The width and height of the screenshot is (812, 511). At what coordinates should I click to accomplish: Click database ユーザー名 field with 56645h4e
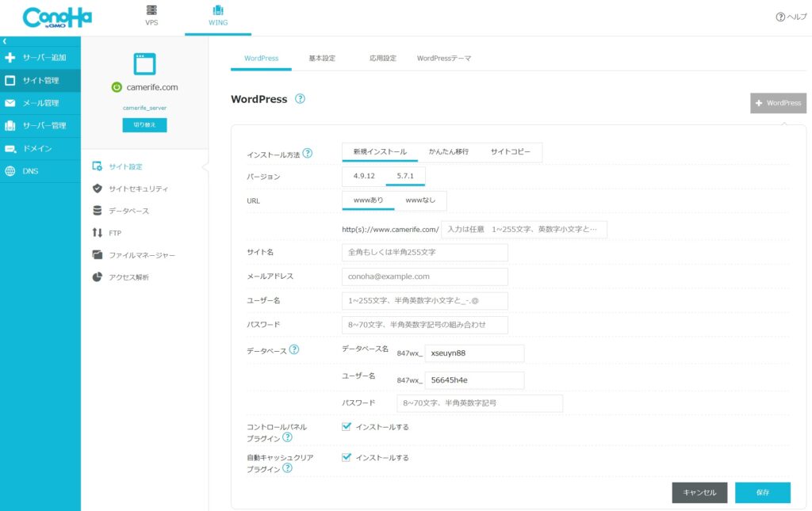point(474,380)
